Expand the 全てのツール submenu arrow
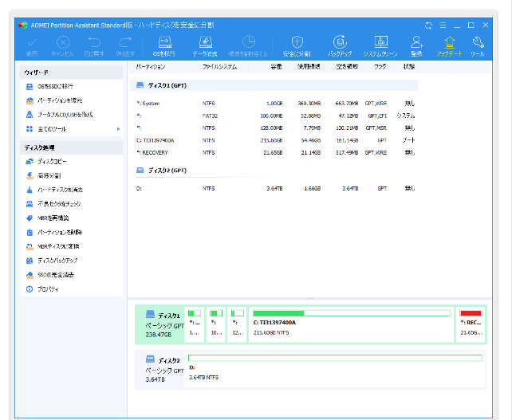 [118, 128]
